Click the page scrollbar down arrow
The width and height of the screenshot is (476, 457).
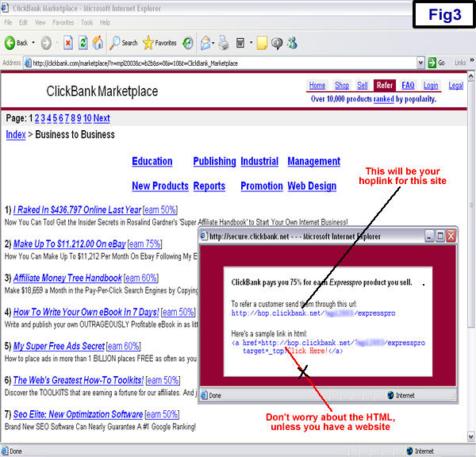tap(470, 436)
